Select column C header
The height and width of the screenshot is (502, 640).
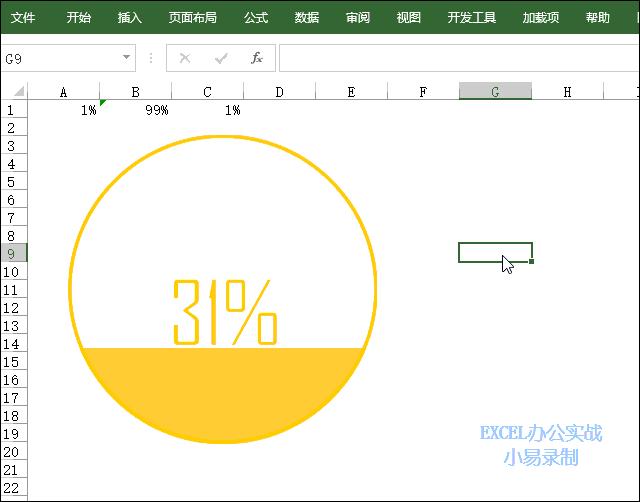[x=207, y=92]
